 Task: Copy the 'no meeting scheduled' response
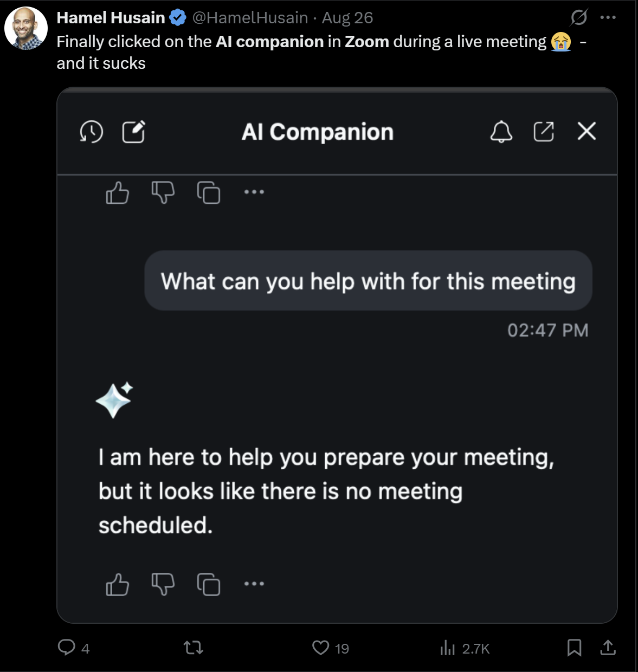(x=209, y=584)
